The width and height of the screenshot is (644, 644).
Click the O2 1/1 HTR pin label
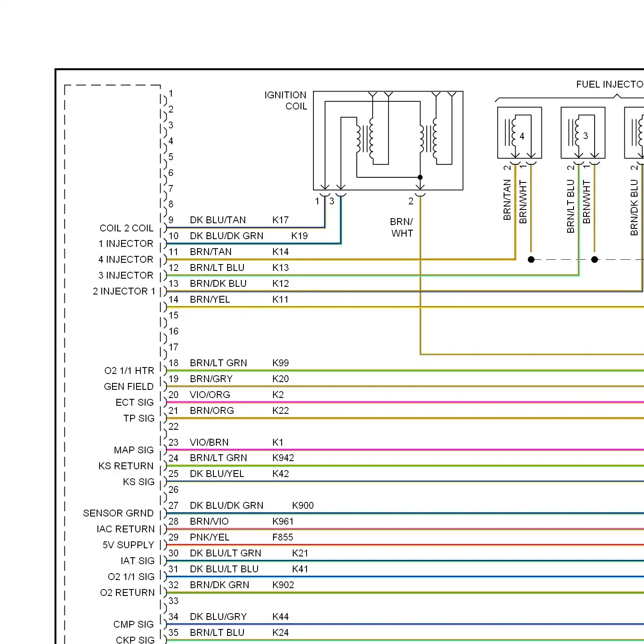129,371
